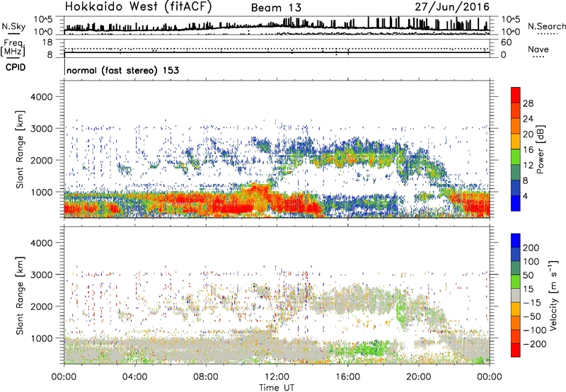This screenshot has width=566, height=392.
Task: Click the '60' Nave axis tick
Action: 506,42
